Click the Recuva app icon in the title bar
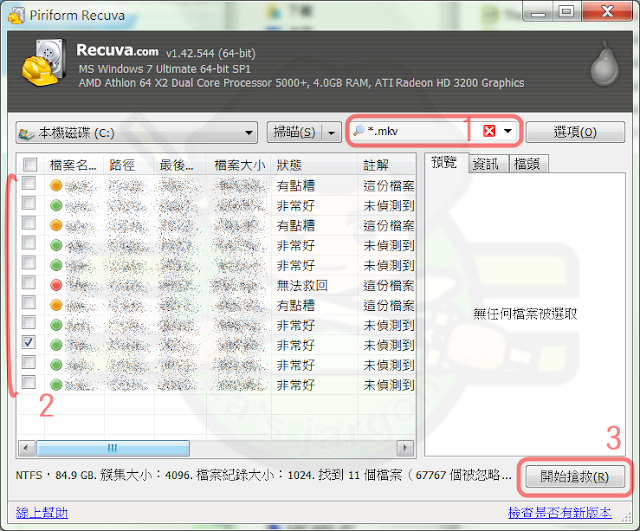Viewport: 640px width, 531px height. 16,16
